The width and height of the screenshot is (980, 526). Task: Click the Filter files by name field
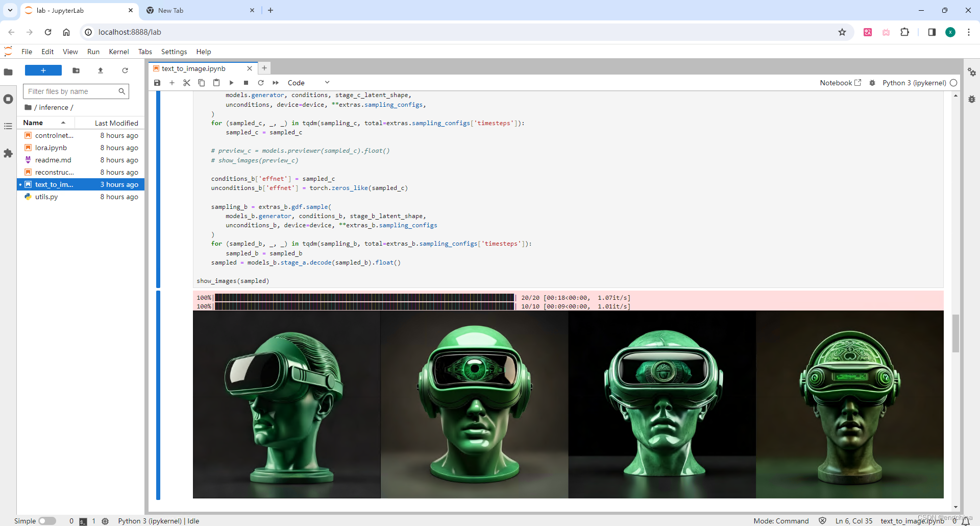pos(76,91)
